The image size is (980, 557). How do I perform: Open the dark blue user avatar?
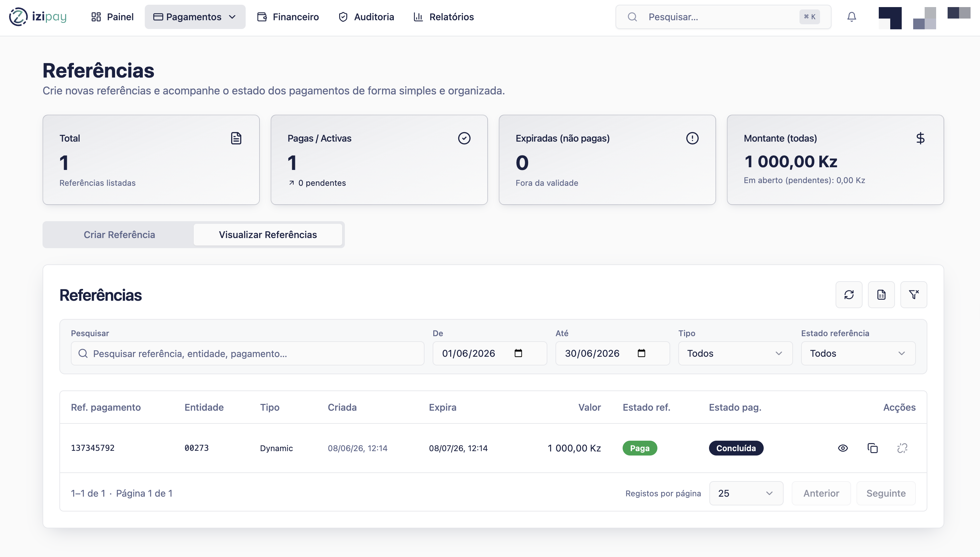[890, 18]
